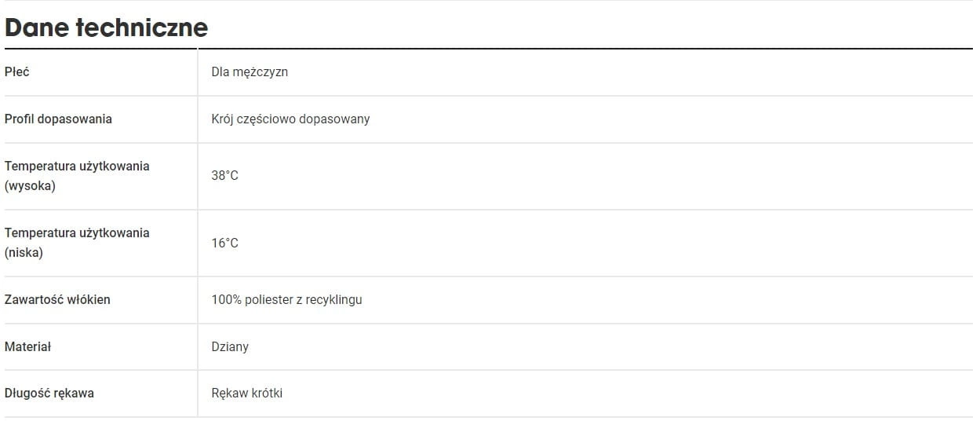
Task: Click the Dziany material value
Action: 230,347
